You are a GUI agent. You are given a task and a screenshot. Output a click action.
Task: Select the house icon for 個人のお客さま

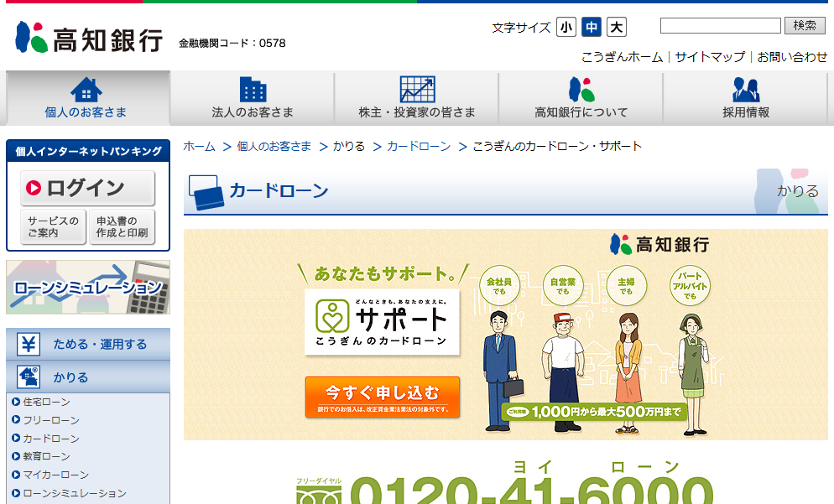(86, 90)
